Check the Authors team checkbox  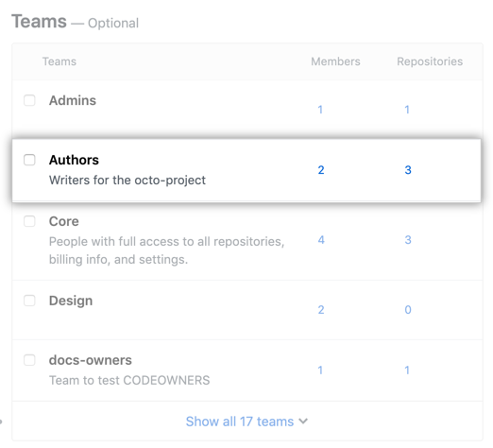point(29,160)
